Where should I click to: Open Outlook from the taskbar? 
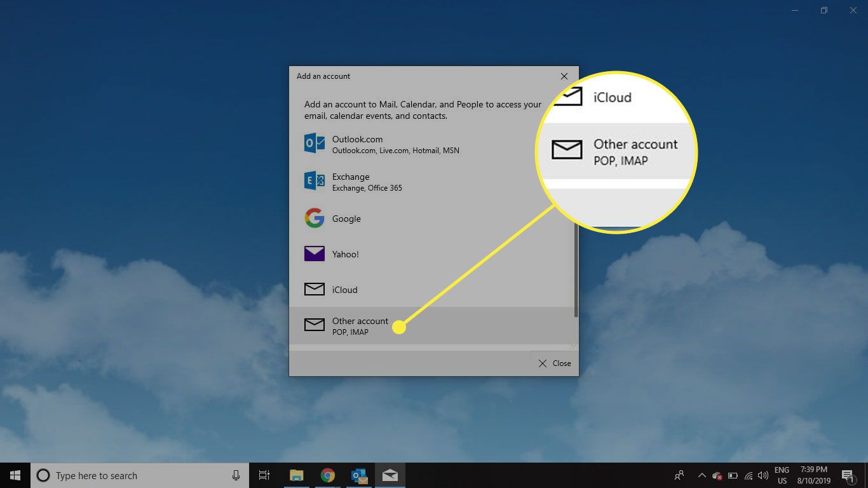click(x=359, y=475)
